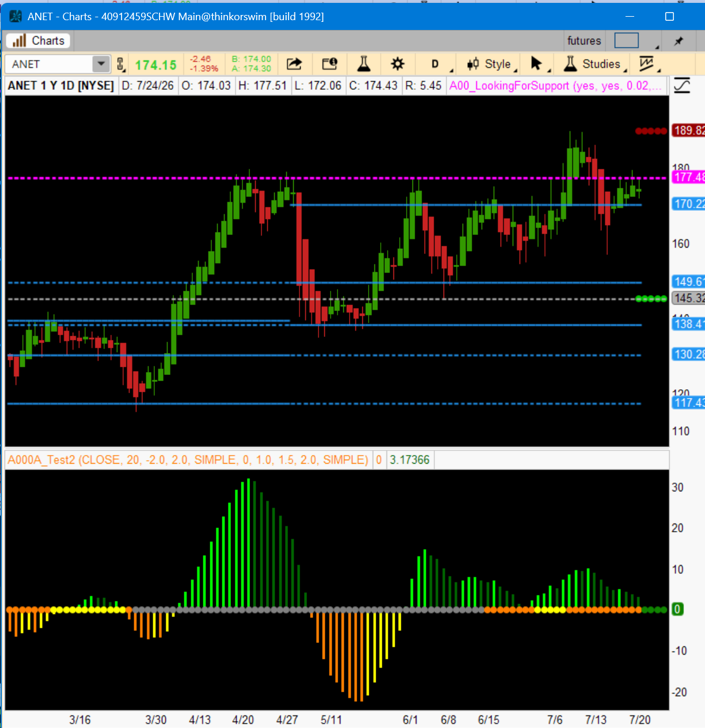The height and width of the screenshot is (728, 705).
Task: Click the 4/20 date on time axis
Action: [x=243, y=720]
